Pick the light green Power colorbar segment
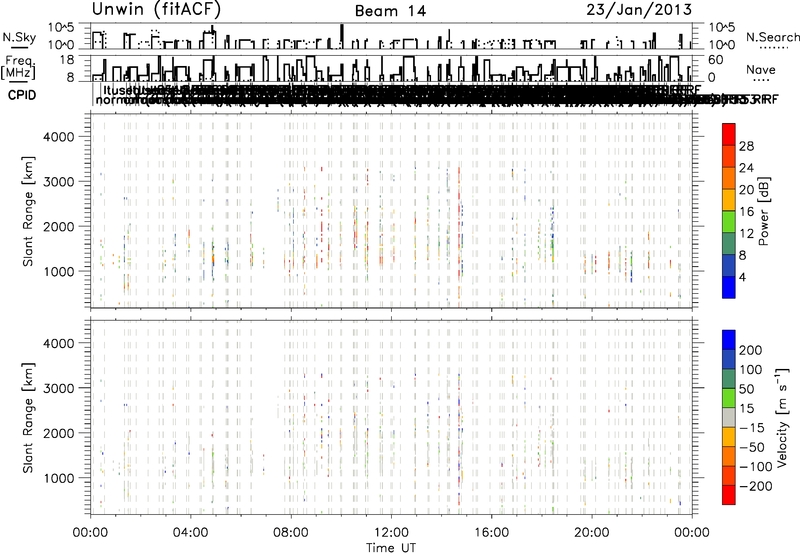The height and width of the screenshot is (554, 800). 729,222
